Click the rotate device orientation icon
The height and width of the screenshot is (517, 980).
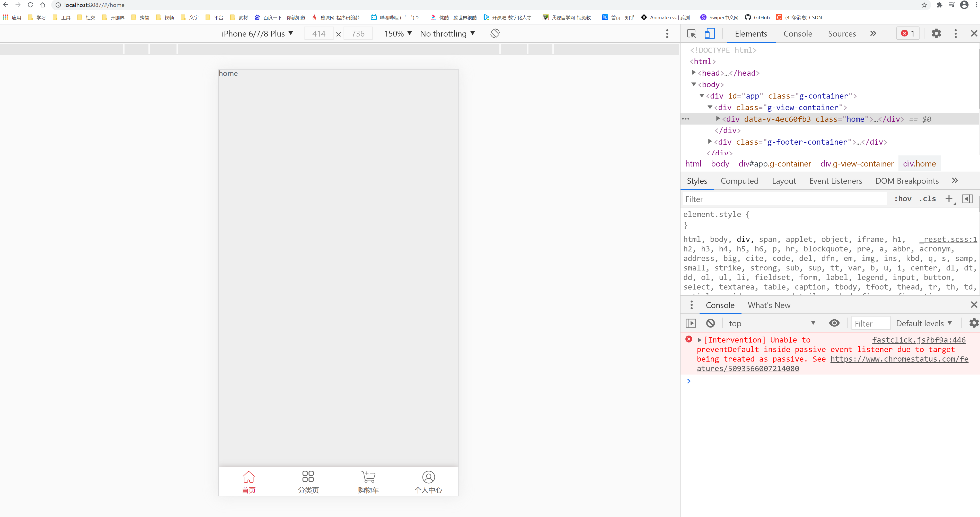pyautogui.click(x=495, y=33)
